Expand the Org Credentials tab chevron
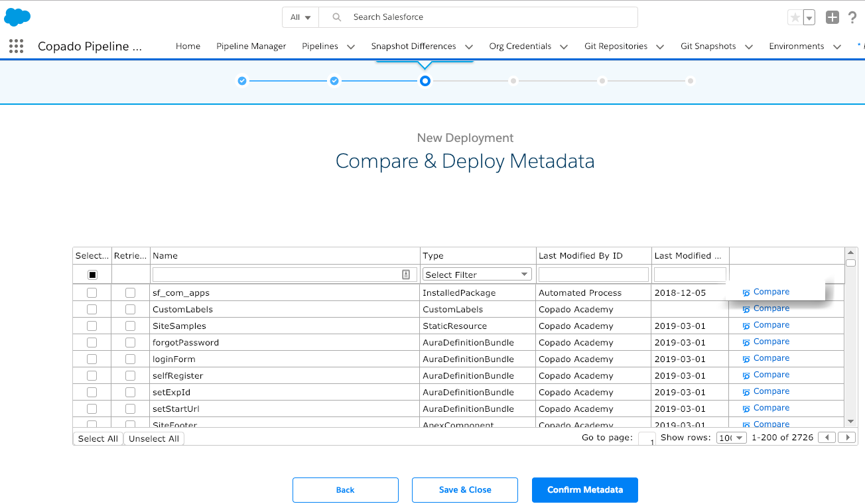865x504 pixels. (x=564, y=46)
